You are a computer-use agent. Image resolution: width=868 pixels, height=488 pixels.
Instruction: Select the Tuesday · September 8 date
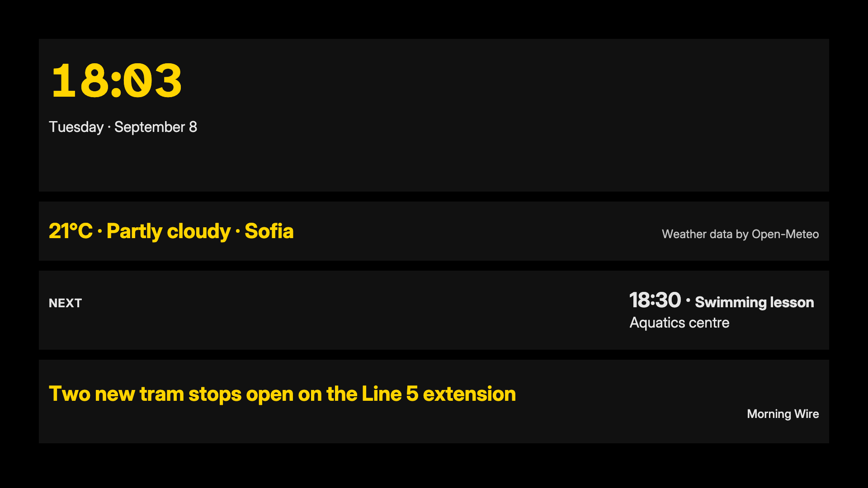coord(123,127)
